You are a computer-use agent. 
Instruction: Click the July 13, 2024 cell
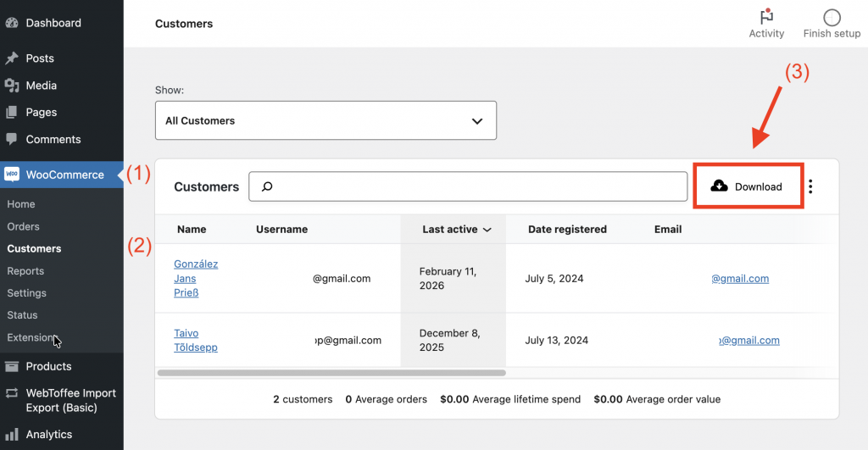[556, 340]
